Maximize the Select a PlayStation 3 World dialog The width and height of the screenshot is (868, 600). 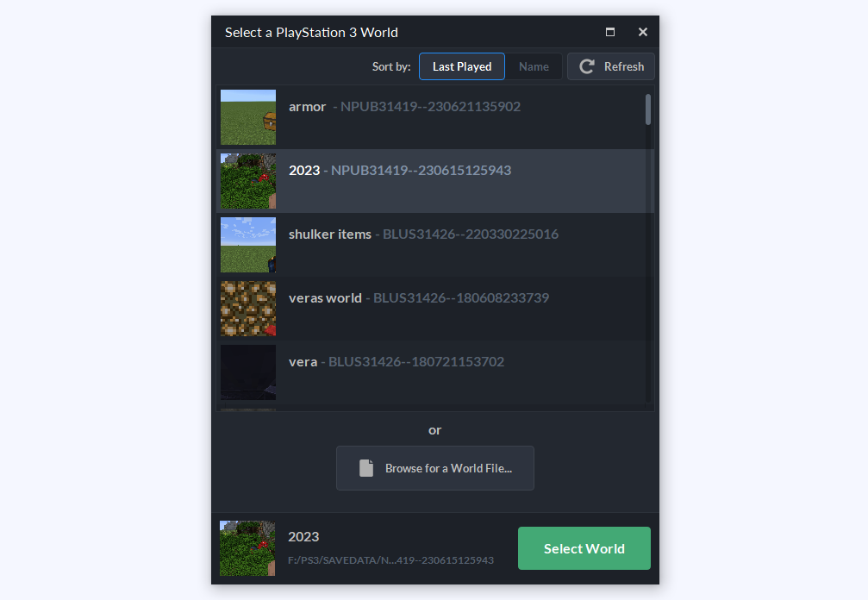click(610, 32)
